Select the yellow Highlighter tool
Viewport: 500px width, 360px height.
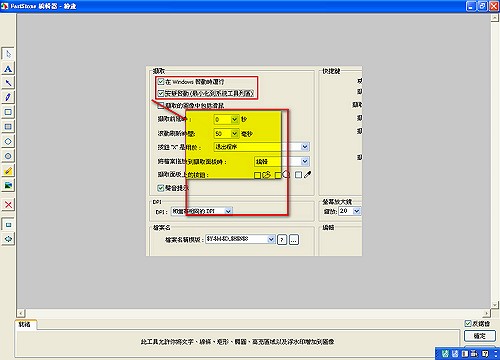tap(8, 171)
